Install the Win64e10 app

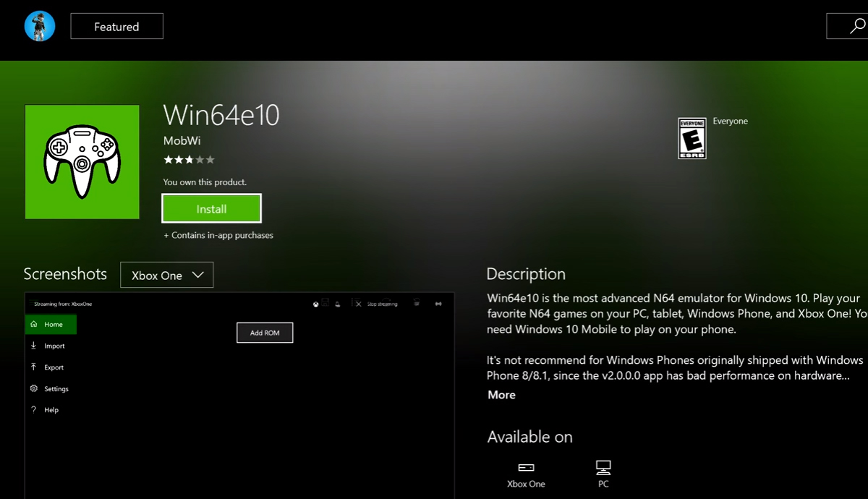[x=211, y=209]
